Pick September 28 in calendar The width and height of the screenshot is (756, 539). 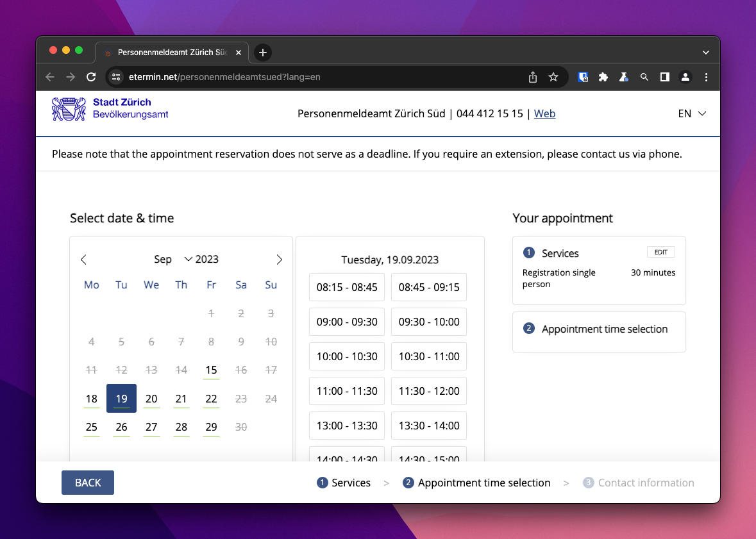181,427
